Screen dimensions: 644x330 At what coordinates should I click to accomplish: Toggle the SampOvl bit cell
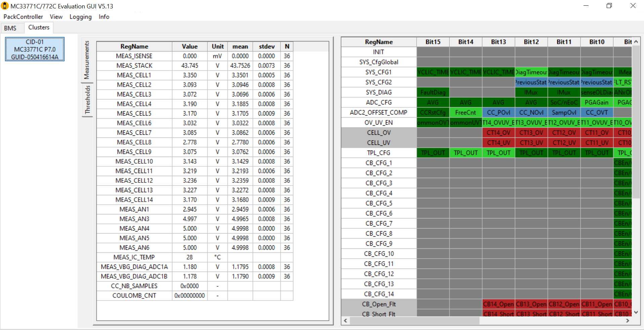click(564, 113)
